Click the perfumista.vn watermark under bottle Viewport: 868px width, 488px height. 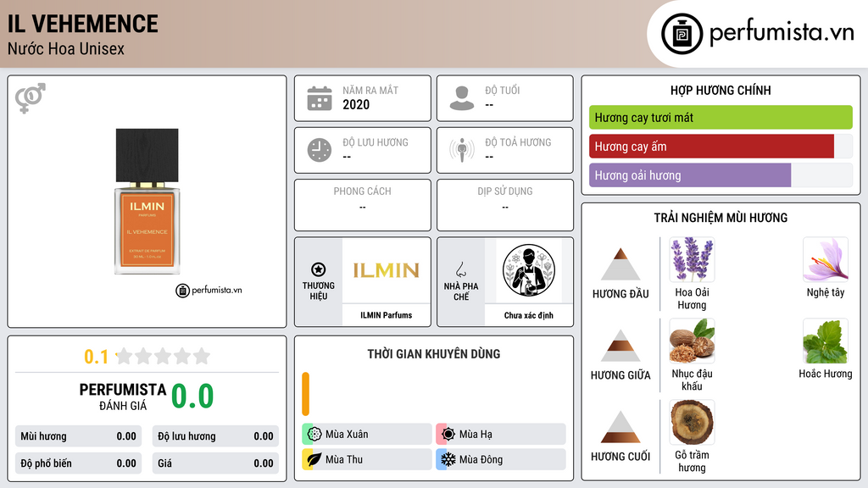click(x=209, y=290)
